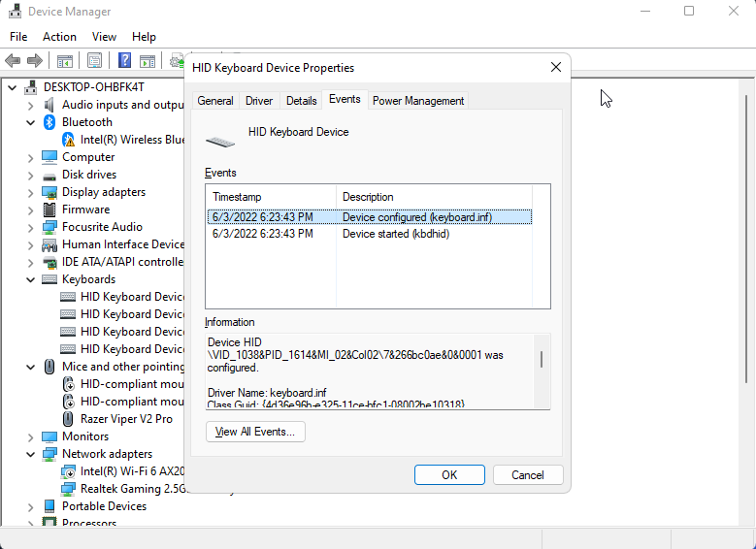The width and height of the screenshot is (756, 549).
Task: Click the action pane toolbar icon
Action: point(148,61)
